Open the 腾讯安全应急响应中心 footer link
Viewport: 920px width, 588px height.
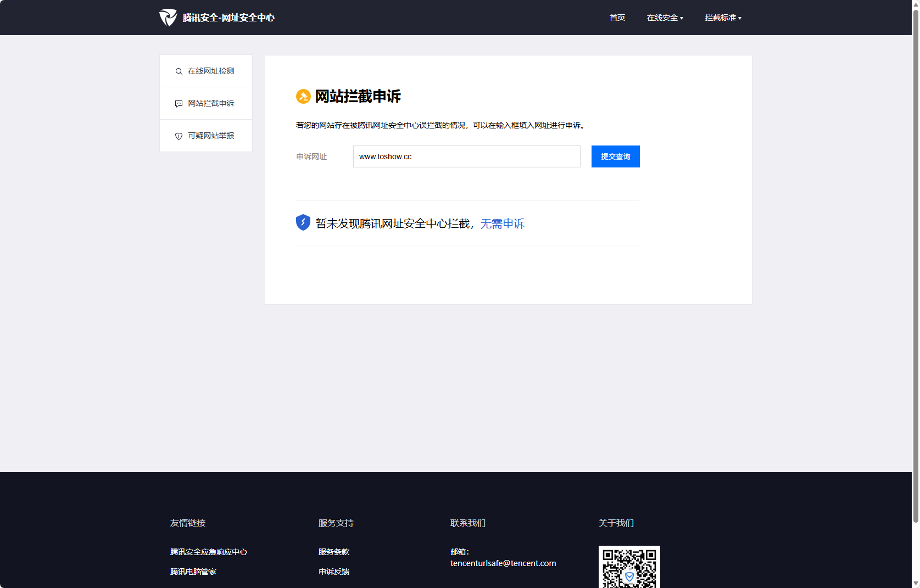click(209, 552)
